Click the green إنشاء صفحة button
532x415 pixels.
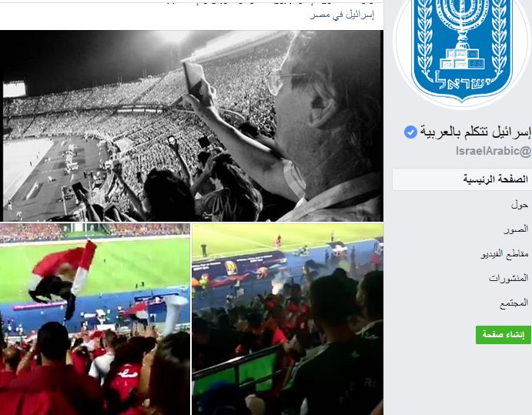[504, 335]
